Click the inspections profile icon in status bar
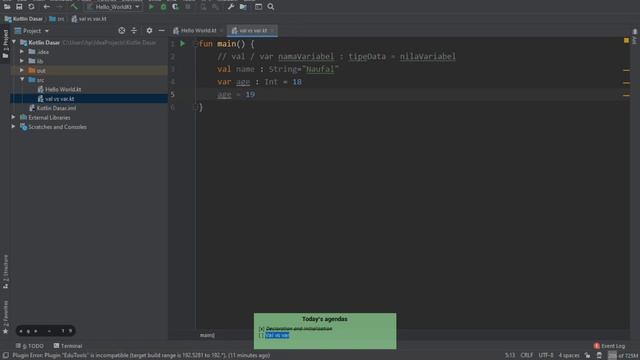Screen dimensions: 640x360 [599, 356]
